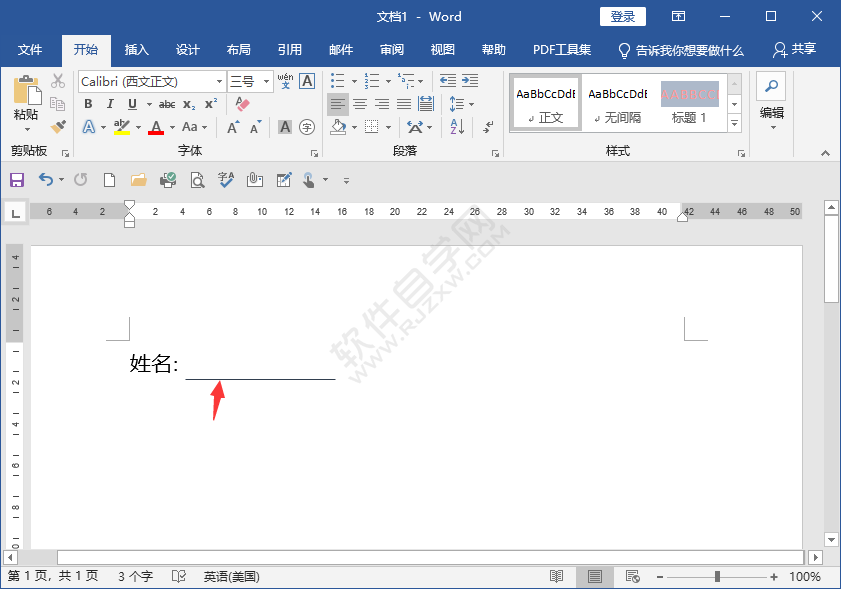Save the document with the disk icon

(x=17, y=180)
